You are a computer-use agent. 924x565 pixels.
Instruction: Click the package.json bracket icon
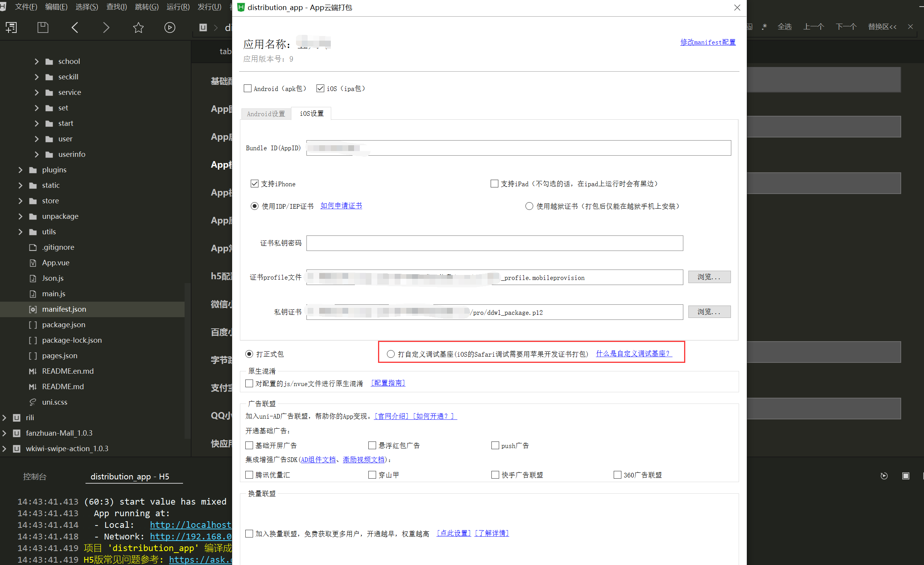[33, 325]
